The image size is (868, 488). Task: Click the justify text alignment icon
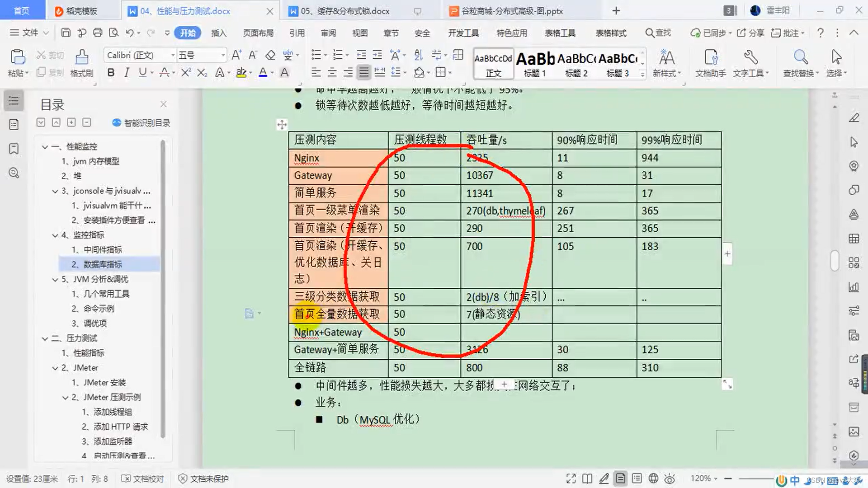coord(364,72)
